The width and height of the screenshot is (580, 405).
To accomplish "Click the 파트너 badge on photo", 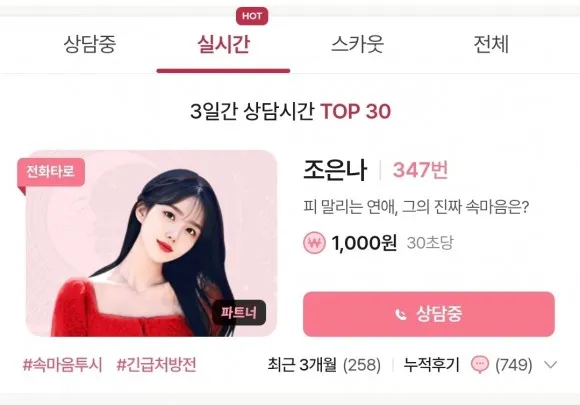I will pos(239,313).
